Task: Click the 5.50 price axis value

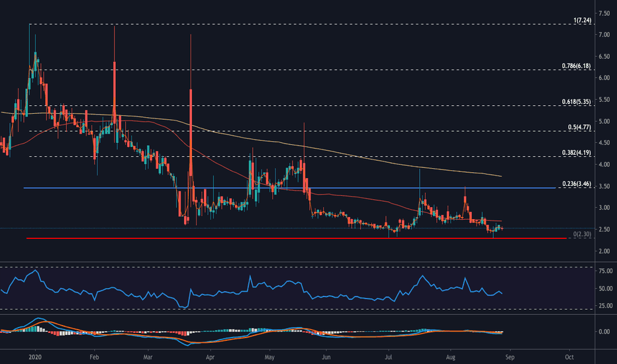Action: (x=604, y=100)
